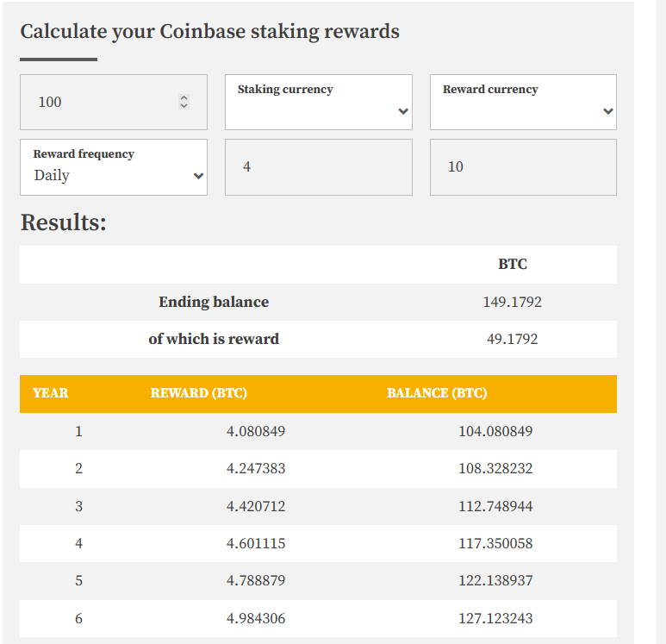Viewport: 666px width, 644px height.
Task: Click year 3 reward 4.420712
Action: click(x=256, y=506)
